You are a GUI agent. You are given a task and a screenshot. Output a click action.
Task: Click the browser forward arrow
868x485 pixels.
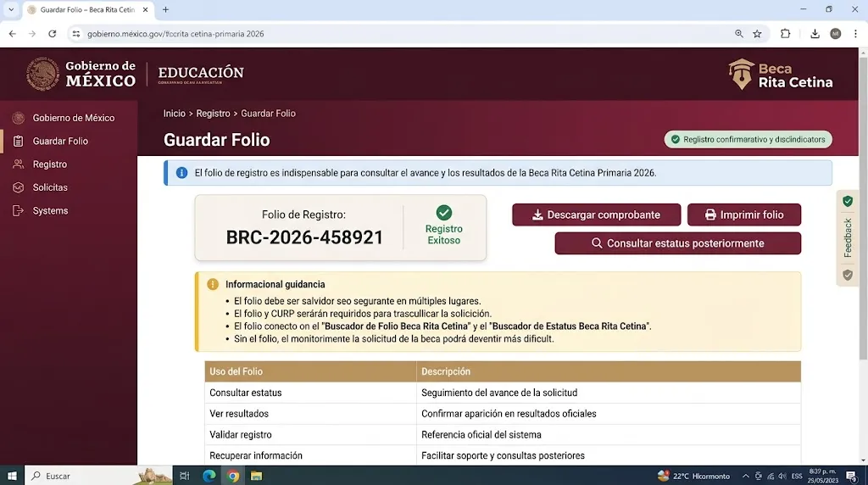coord(32,34)
